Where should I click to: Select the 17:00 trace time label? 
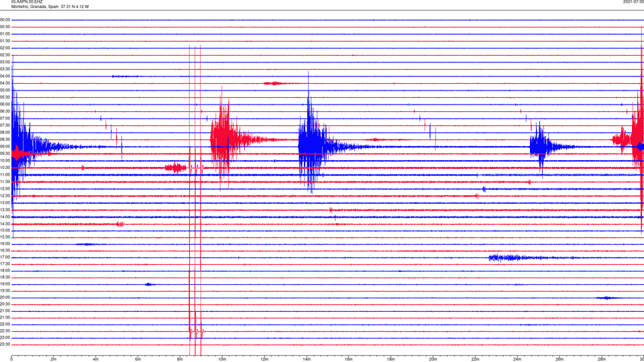pos(5,257)
